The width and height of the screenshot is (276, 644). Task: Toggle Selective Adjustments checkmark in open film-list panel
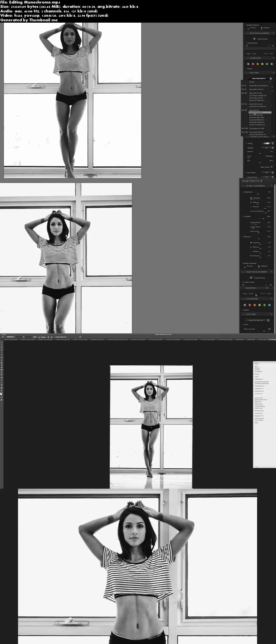pyautogui.click(x=248, y=33)
